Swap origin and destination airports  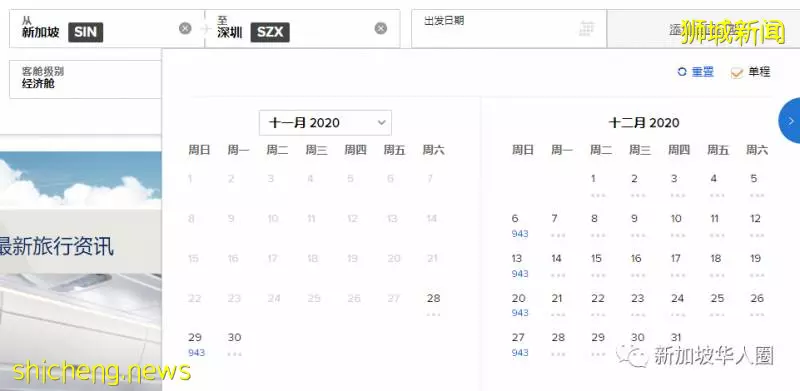coord(205,29)
